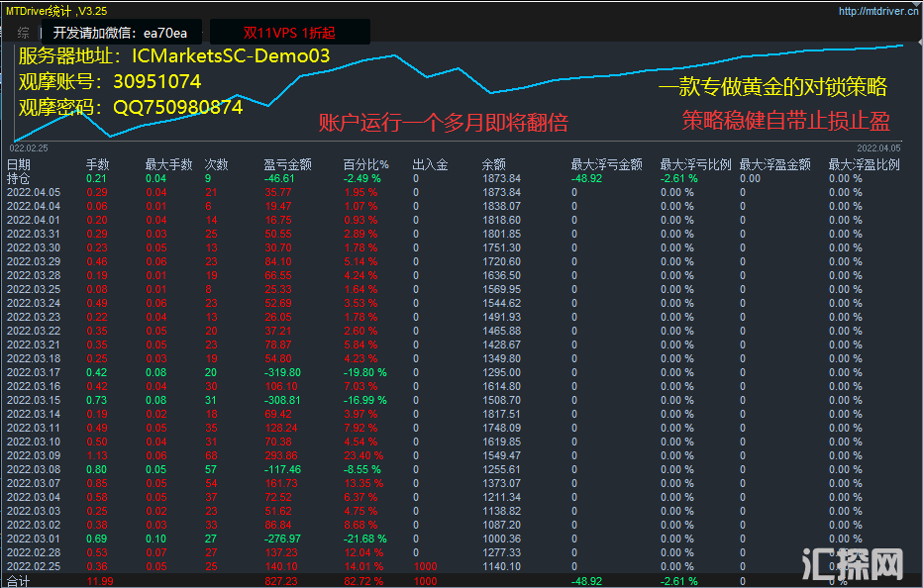Click the 最大手数 column header

(x=169, y=164)
